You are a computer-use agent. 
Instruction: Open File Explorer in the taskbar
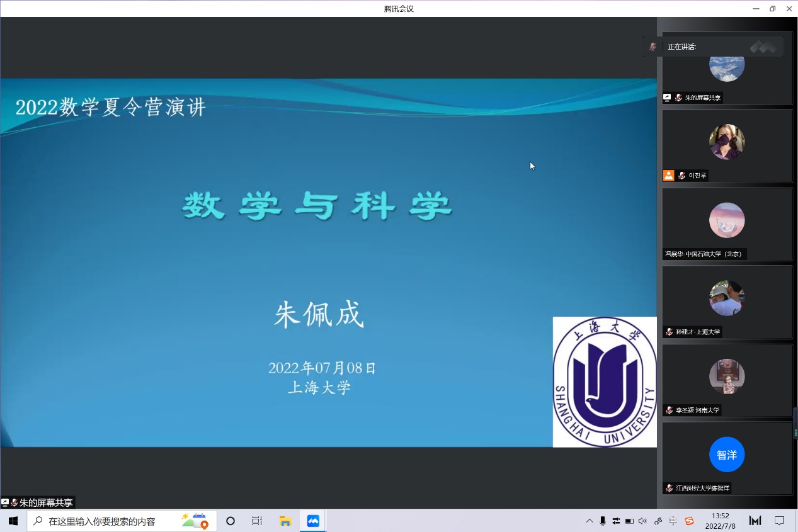pyautogui.click(x=285, y=521)
